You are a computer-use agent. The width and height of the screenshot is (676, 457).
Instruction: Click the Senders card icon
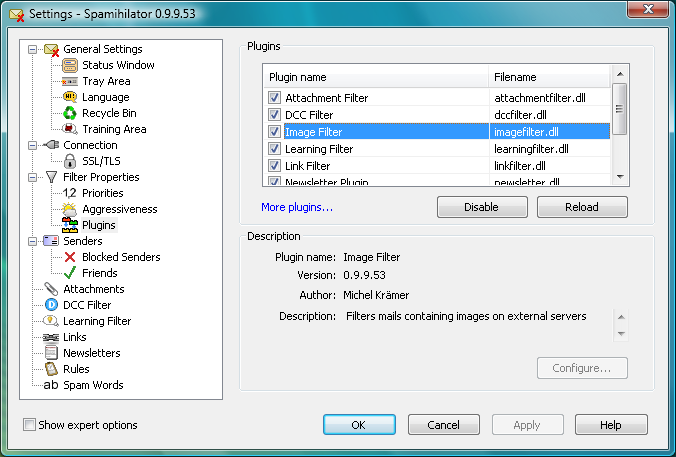click(51, 241)
